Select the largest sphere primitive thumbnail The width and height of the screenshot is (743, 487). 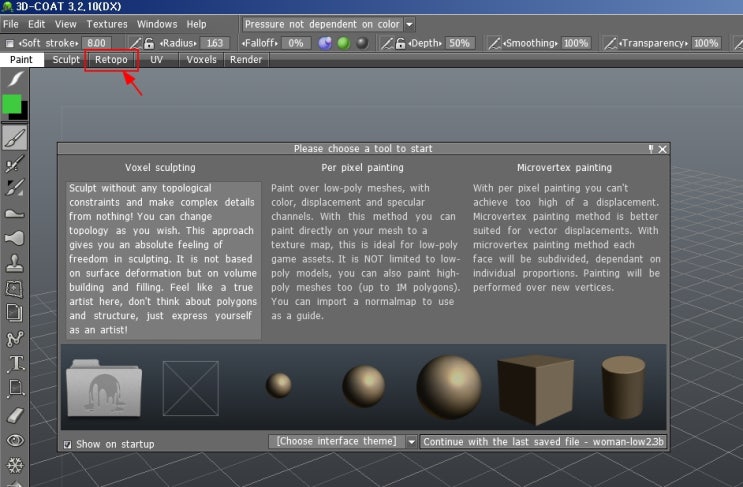click(449, 388)
